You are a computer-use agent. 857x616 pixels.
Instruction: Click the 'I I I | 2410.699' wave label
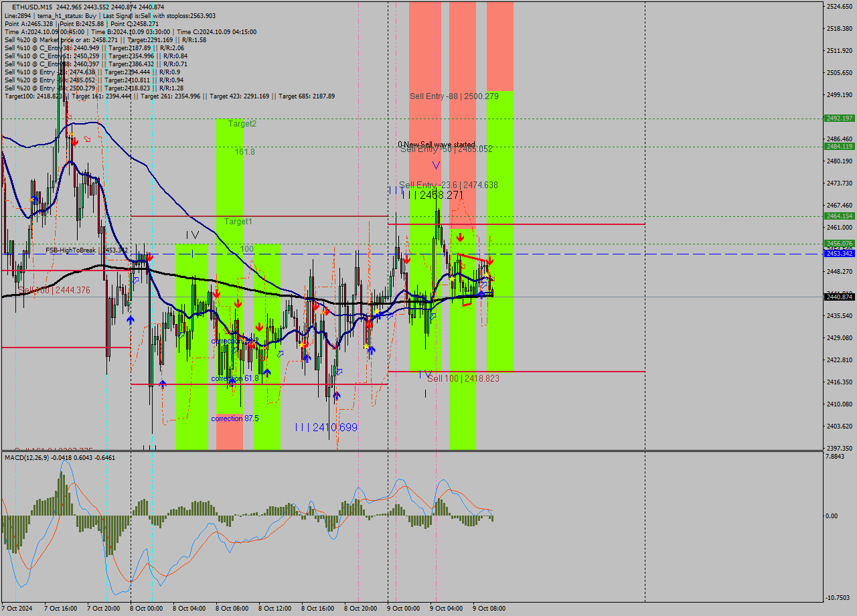click(x=326, y=427)
